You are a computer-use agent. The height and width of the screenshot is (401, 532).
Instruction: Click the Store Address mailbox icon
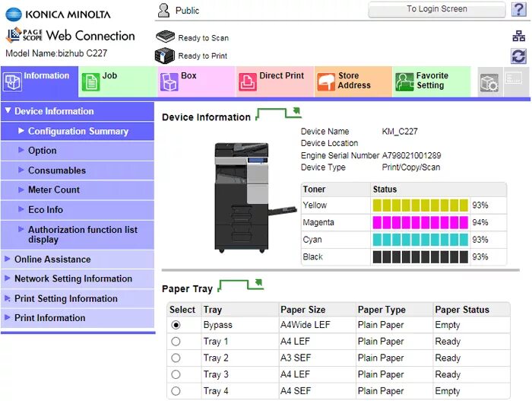(326, 82)
